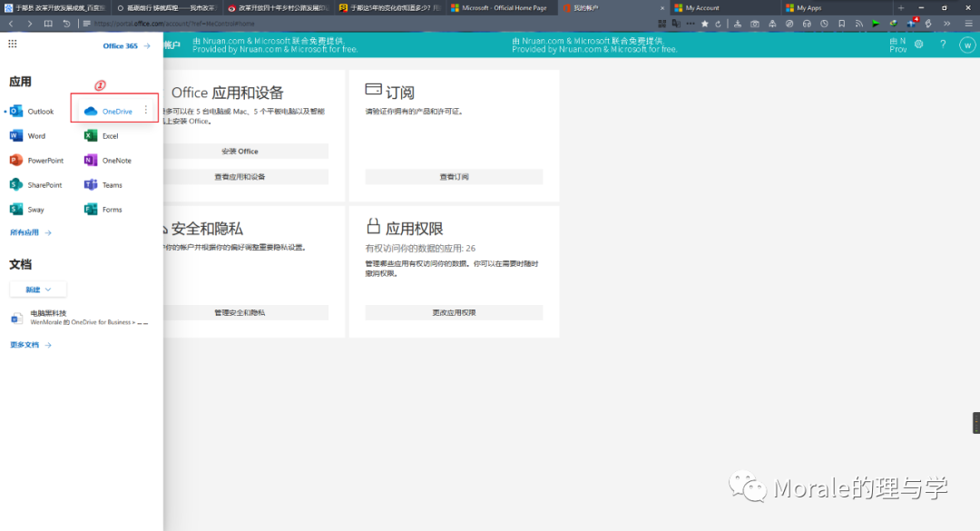The image size is (980, 531).
Task: Open the headphones toolbar icon
Action: 807,24
